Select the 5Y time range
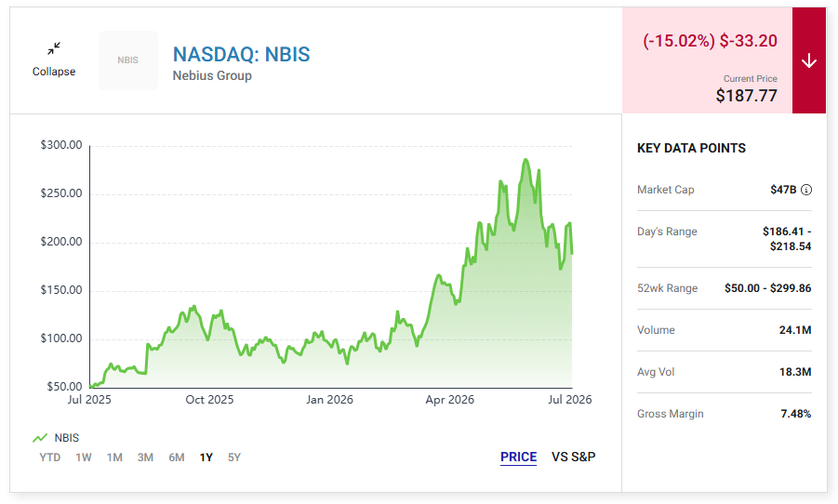This screenshot has height=504, width=838. (234, 458)
